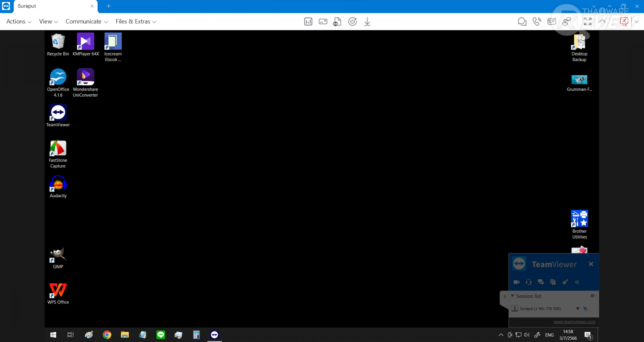
Task: Toggle remote control cursor for Suraput
Action: 585,309
